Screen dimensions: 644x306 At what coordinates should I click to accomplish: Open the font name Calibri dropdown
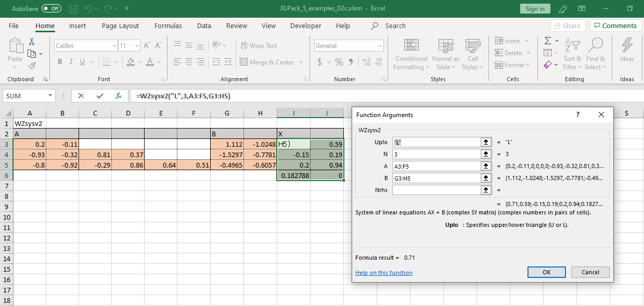click(114, 46)
